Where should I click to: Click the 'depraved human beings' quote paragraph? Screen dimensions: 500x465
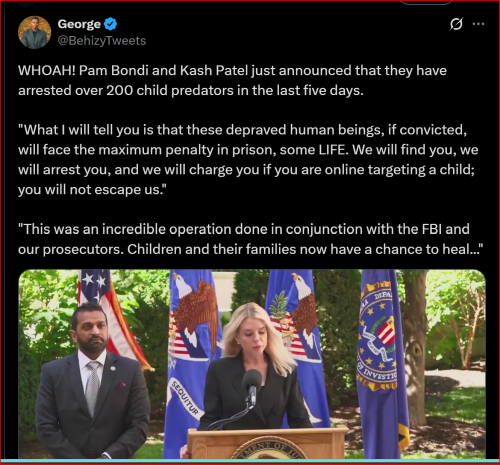coord(248,160)
